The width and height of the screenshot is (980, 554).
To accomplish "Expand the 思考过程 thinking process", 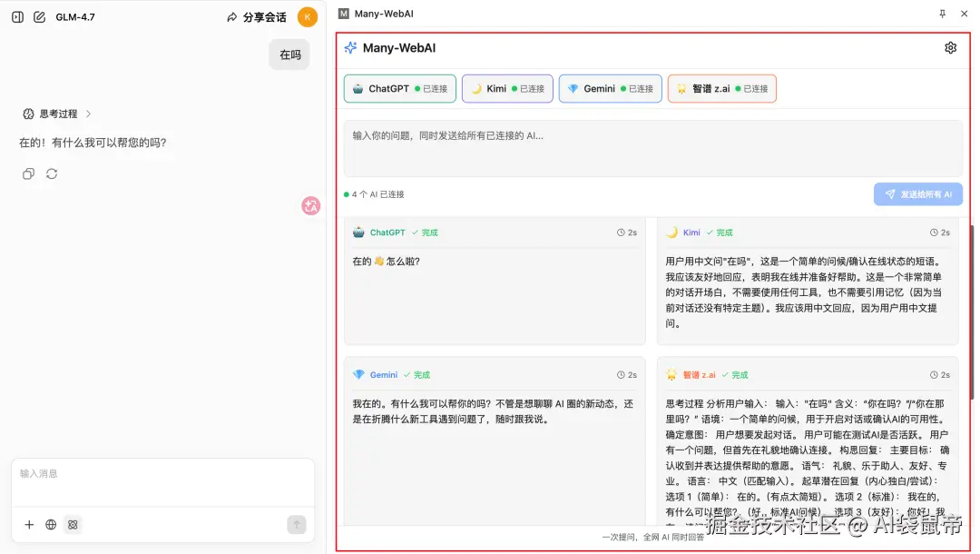I will coord(56,113).
